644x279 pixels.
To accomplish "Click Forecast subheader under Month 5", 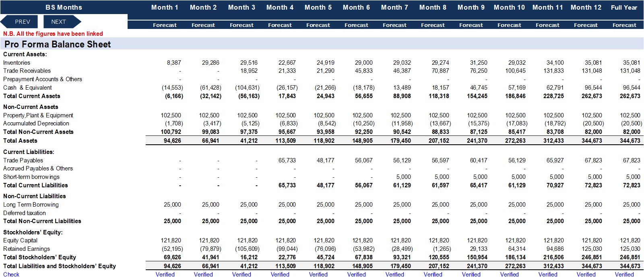I will click(318, 25).
